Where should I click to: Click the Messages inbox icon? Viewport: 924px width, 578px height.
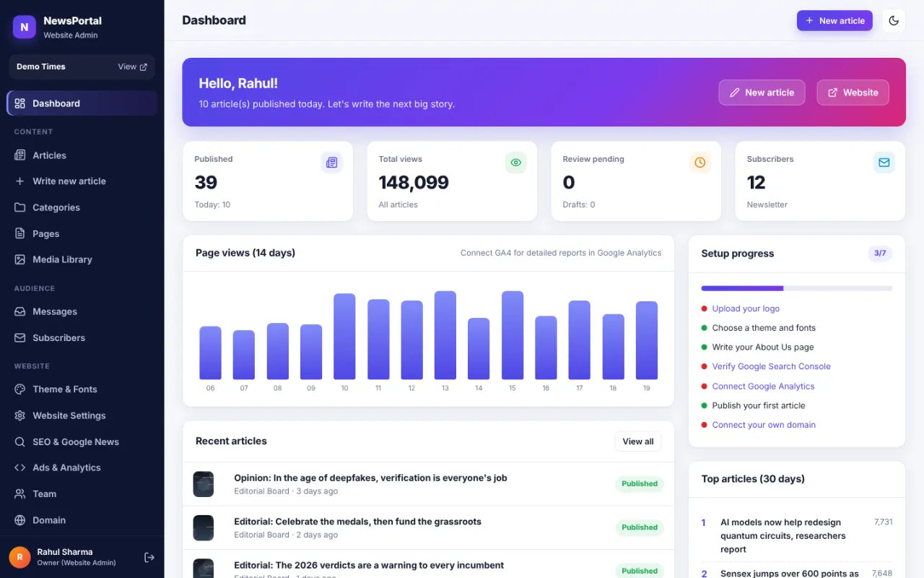19,311
